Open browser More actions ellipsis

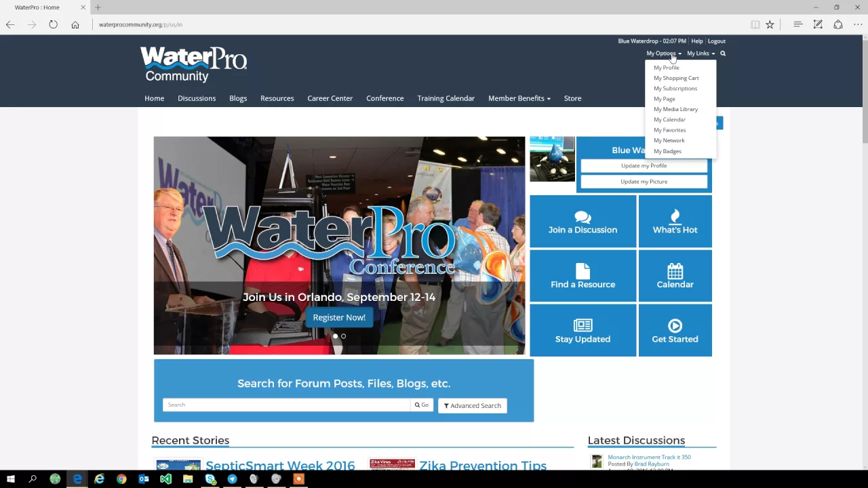(x=858, y=24)
